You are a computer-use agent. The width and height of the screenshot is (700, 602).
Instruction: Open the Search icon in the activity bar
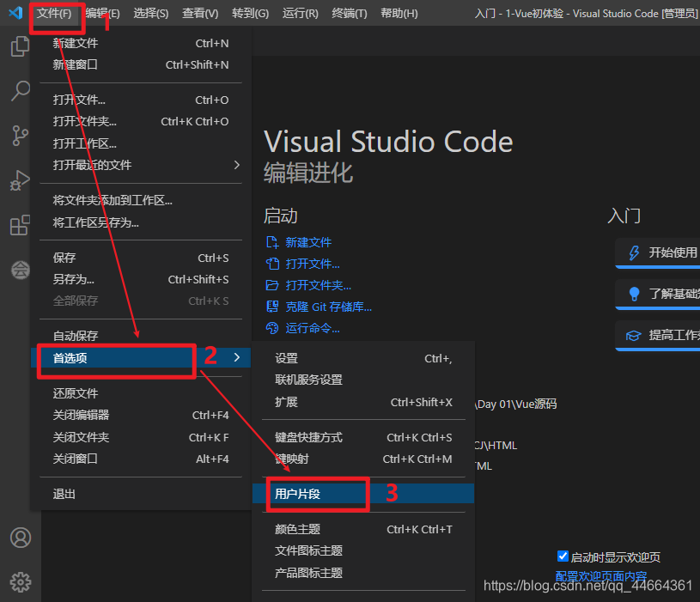tap(20, 91)
